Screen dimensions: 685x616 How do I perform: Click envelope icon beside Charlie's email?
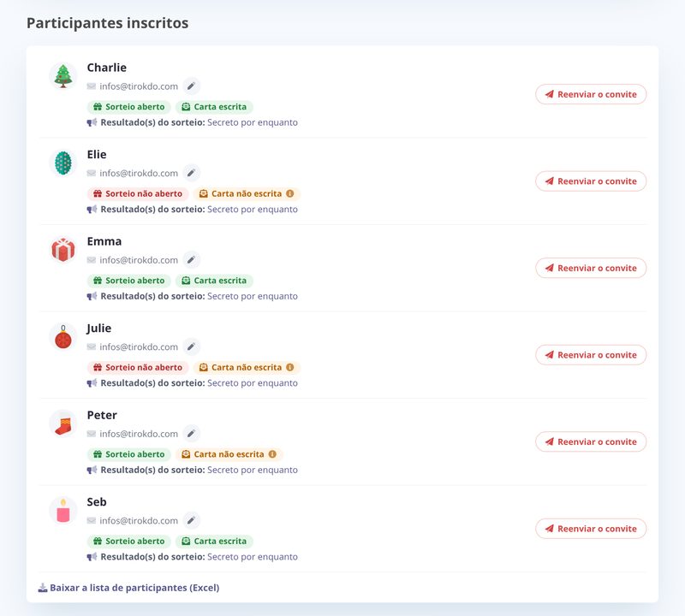coord(92,86)
